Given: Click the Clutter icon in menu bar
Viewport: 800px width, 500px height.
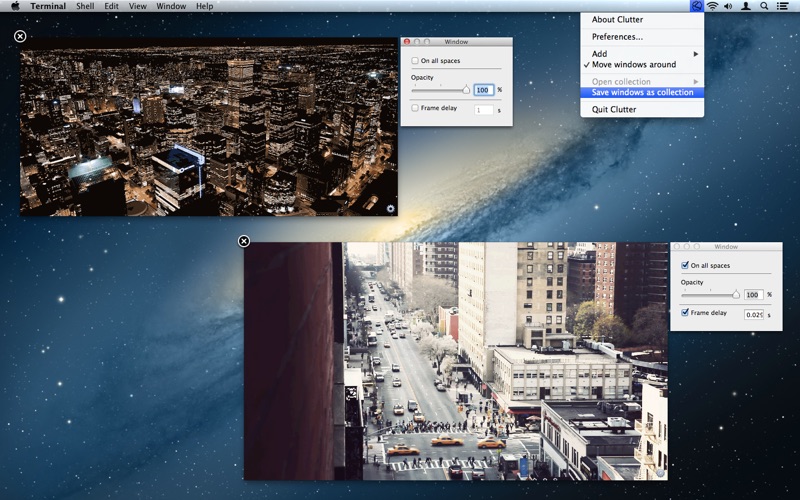Looking at the screenshot, I should [x=696, y=6].
